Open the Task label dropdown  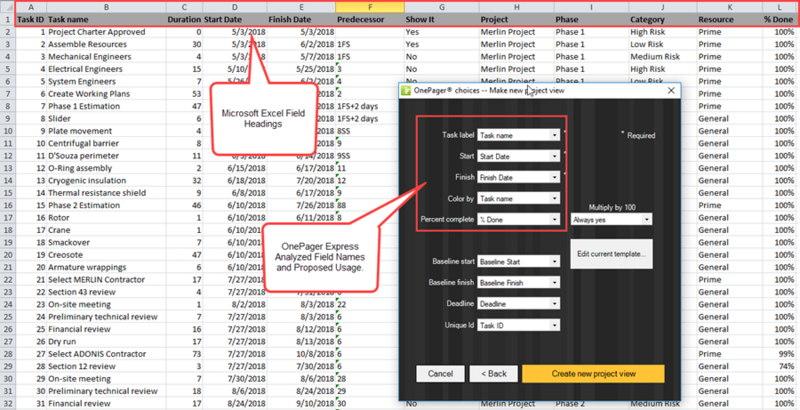(x=518, y=135)
